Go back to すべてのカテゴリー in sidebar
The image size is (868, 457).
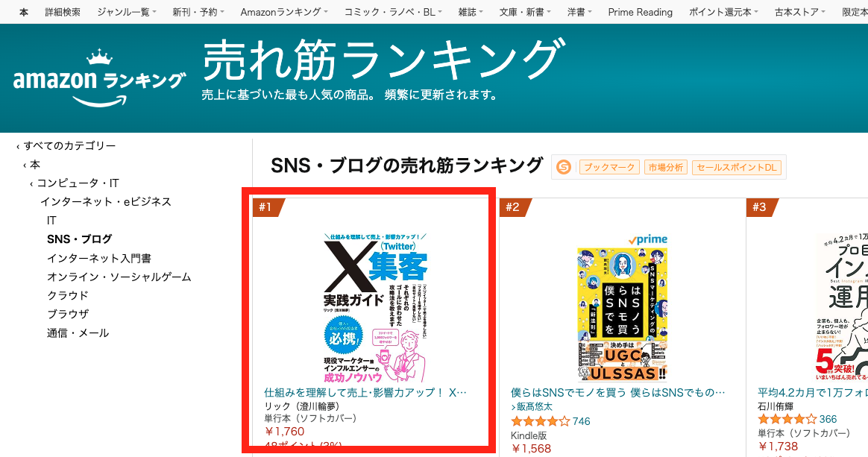pos(66,145)
